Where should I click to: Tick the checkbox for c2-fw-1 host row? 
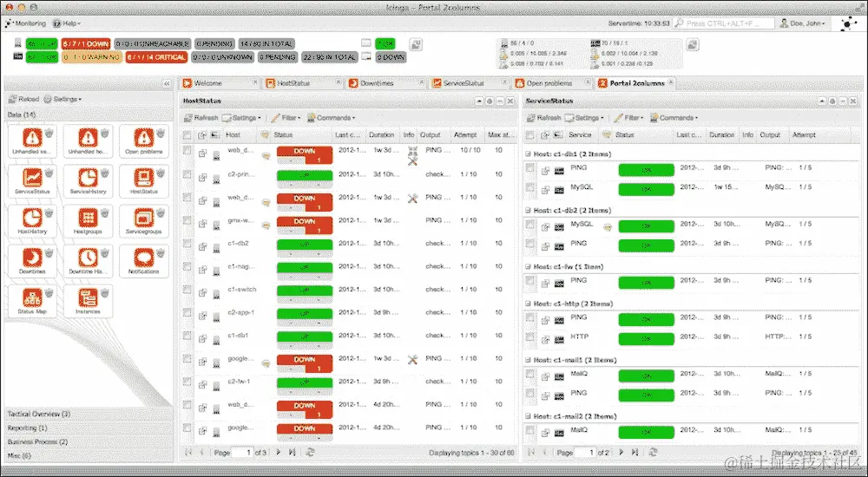tap(187, 382)
